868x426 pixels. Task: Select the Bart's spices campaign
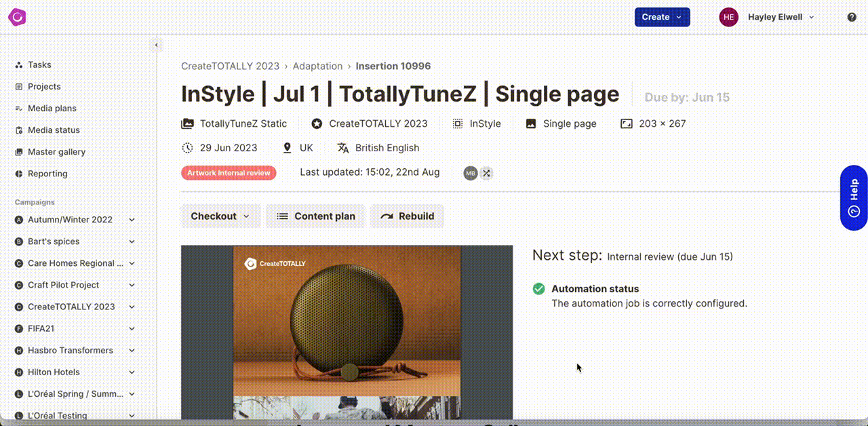tap(54, 241)
